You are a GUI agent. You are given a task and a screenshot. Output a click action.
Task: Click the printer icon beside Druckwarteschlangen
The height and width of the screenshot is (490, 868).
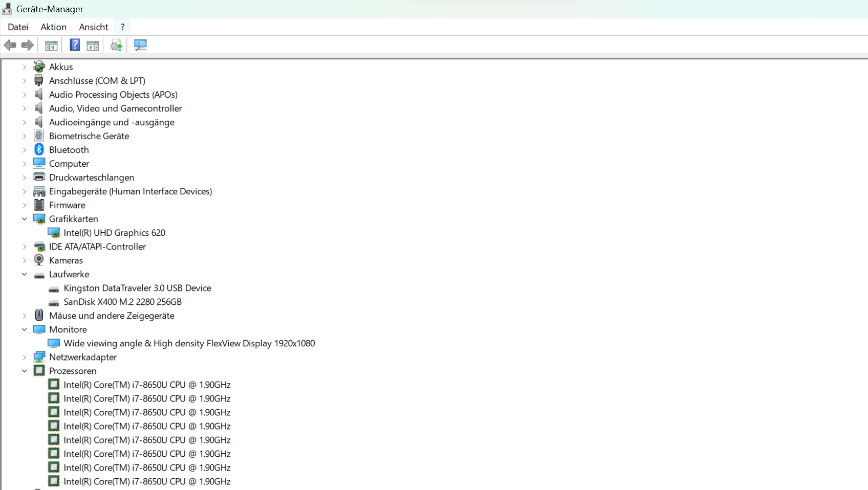(39, 177)
